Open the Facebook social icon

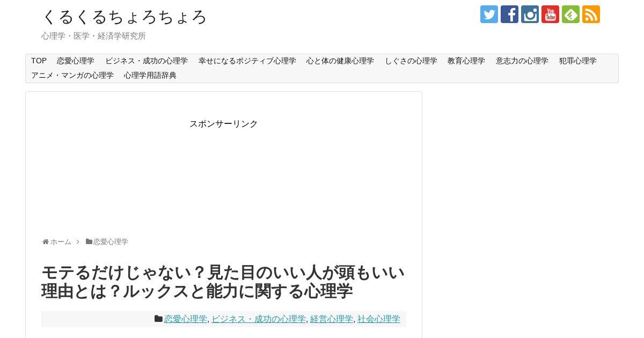509,14
